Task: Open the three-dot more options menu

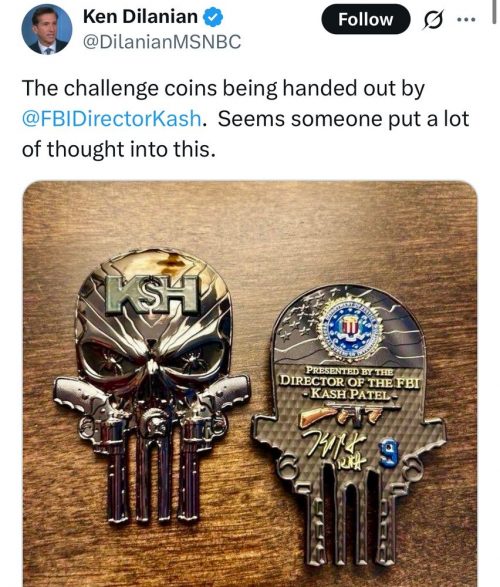Action: (466, 19)
